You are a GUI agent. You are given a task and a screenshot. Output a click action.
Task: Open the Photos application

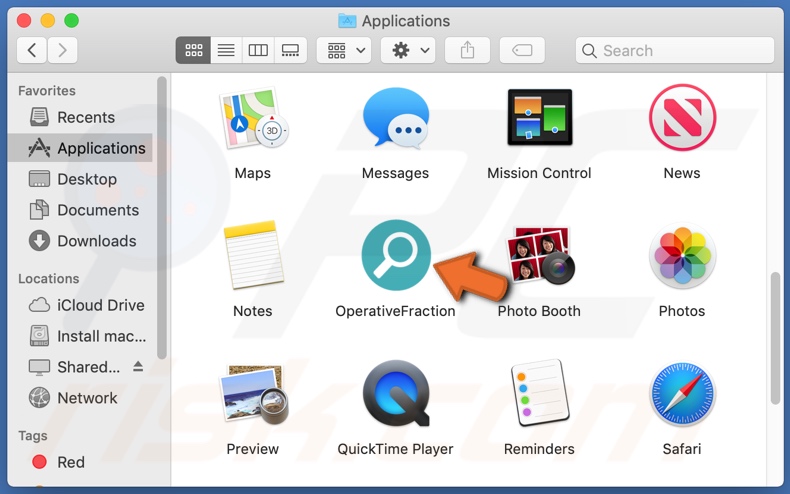682,256
